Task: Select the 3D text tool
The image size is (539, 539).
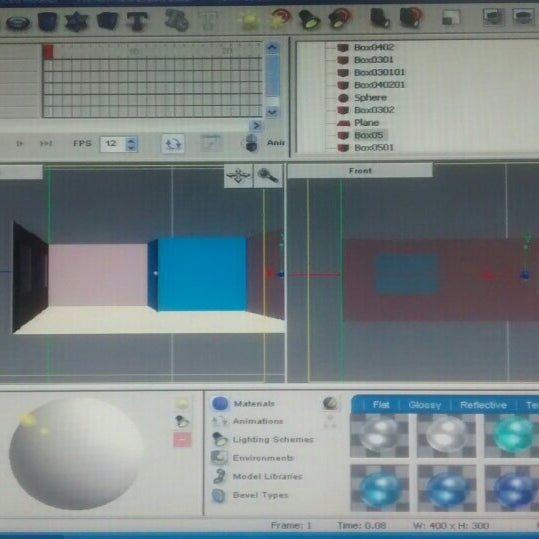Action: (x=137, y=21)
